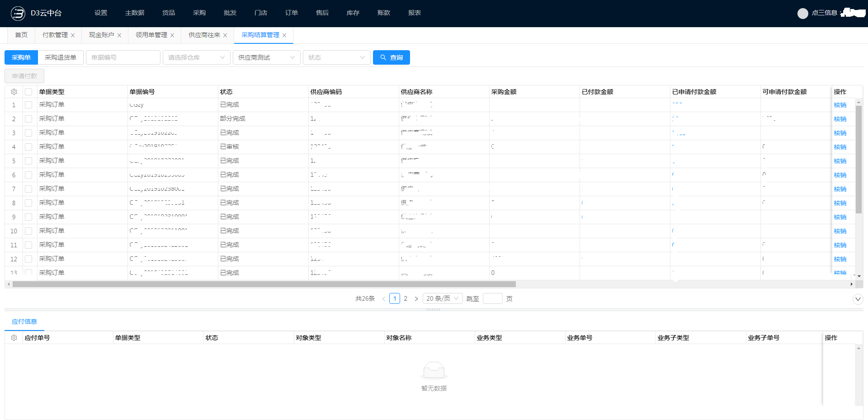This screenshot has height=420, width=868.
Task: Select the row 5 checkbox
Action: 28,161
